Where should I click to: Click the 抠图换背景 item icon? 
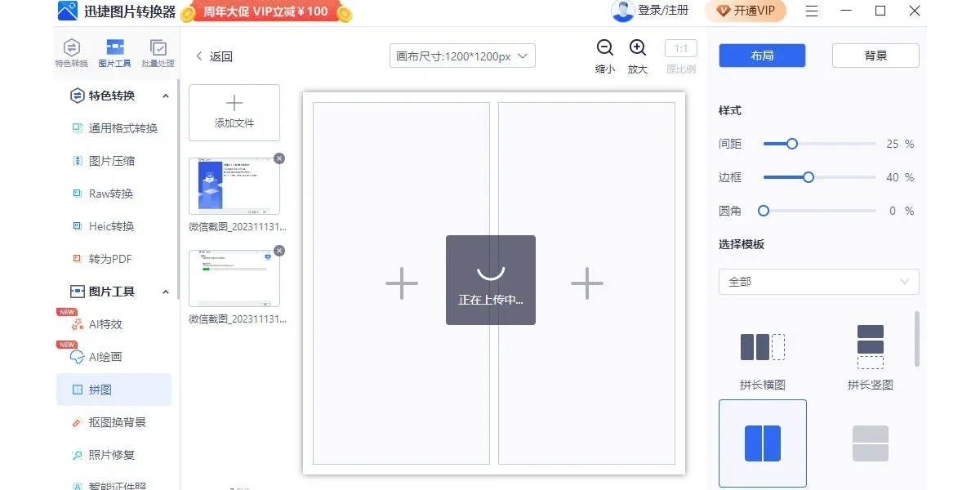coord(78,422)
